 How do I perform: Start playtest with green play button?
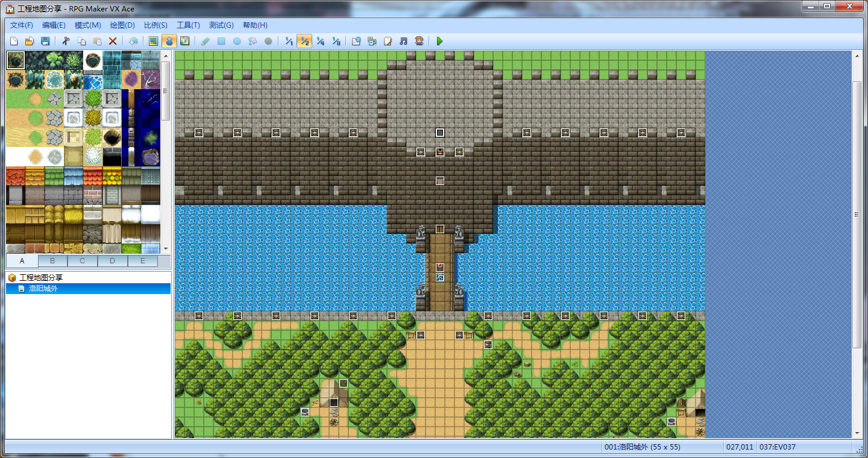point(439,41)
